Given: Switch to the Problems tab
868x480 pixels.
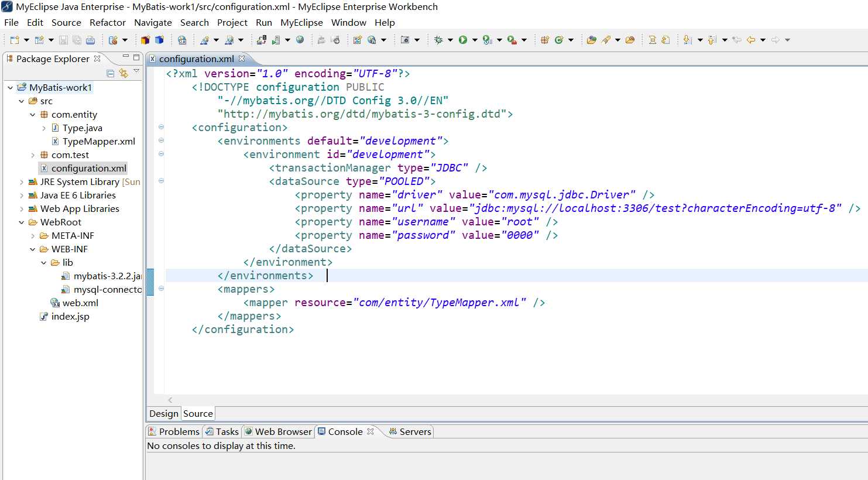Looking at the screenshot, I should point(174,431).
